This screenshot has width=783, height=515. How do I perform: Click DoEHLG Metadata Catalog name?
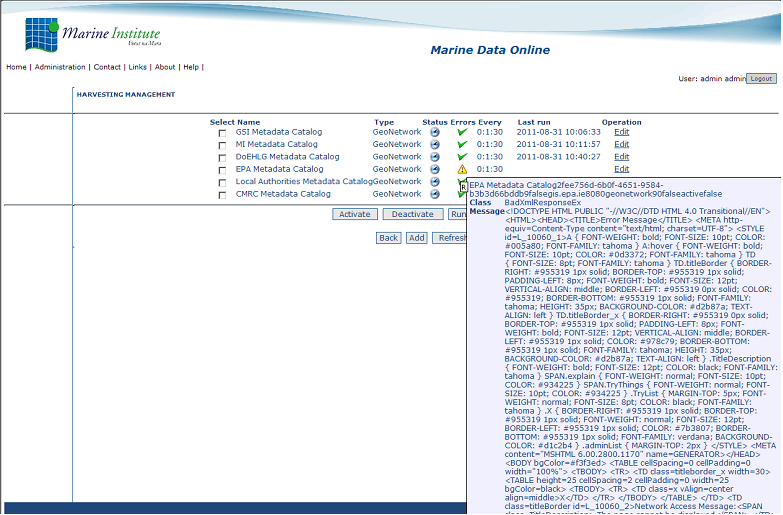[287, 157]
